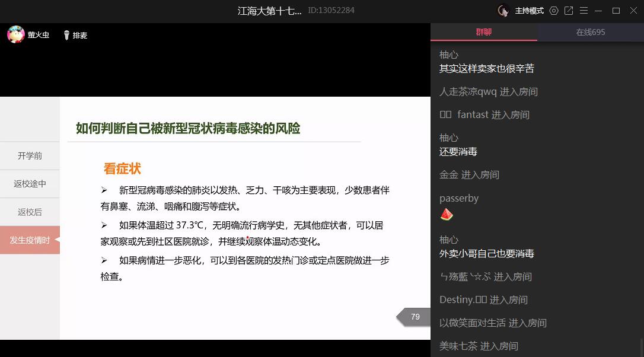The width and height of the screenshot is (644, 357).
Task: Select the 开学前 slide section
Action: (x=30, y=156)
